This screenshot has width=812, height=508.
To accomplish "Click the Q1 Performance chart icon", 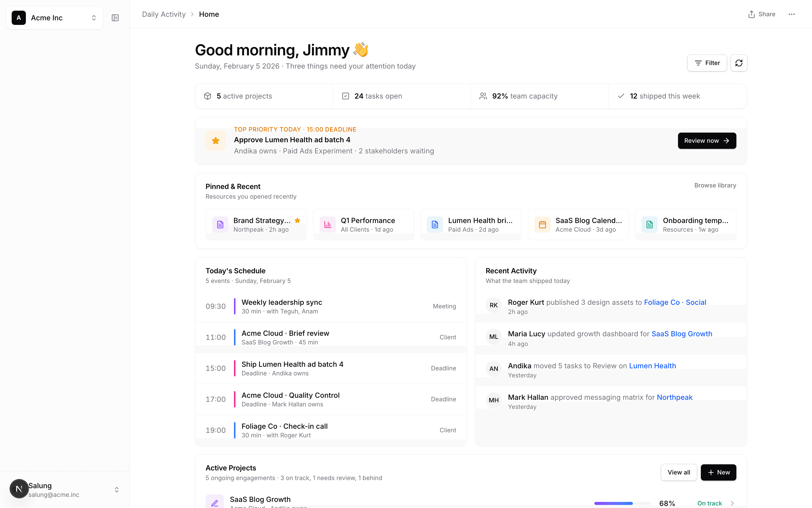I will pyautogui.click(x=328, y=225).
